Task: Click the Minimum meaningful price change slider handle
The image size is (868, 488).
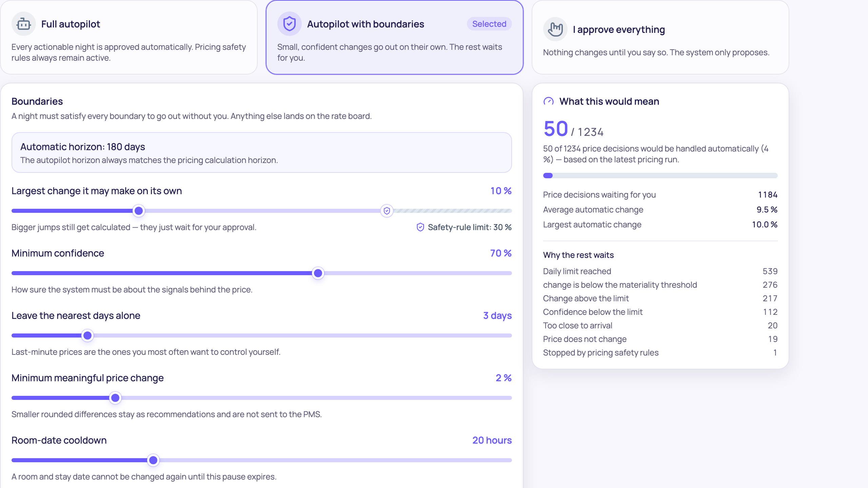Action: pyautogui.click(x=115, y=398)
